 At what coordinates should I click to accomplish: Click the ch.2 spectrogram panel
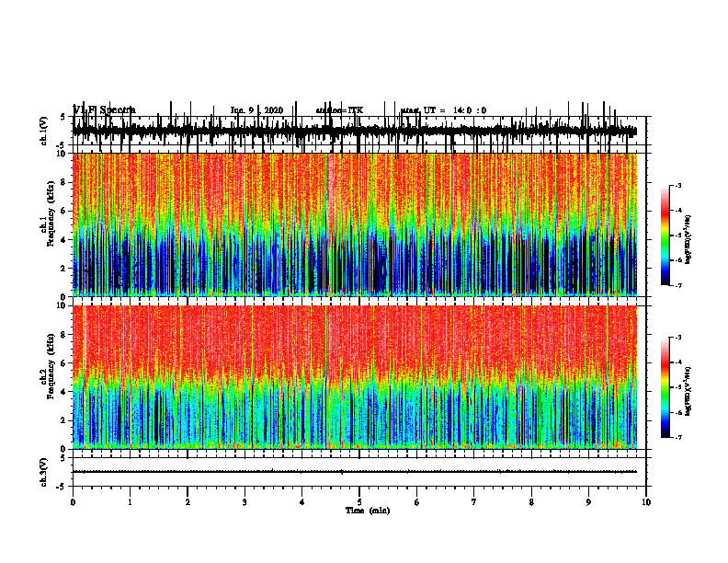coord(355,377)
